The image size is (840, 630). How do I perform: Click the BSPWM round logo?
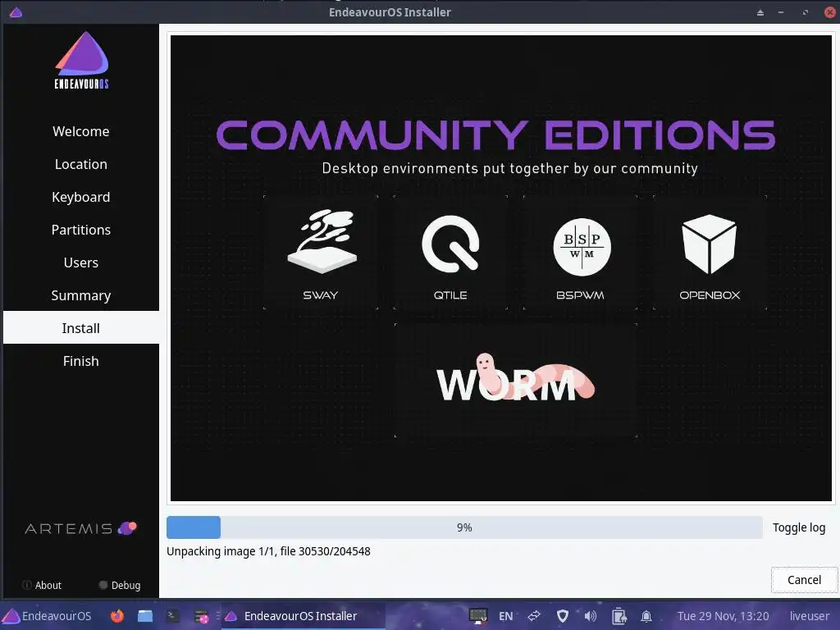click(x=582, y=247)
